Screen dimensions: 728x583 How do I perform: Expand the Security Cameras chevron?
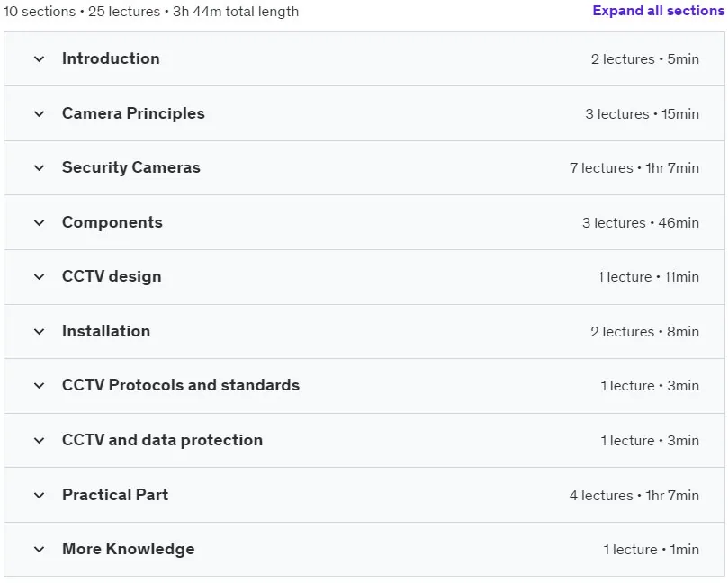pos(40,167)
